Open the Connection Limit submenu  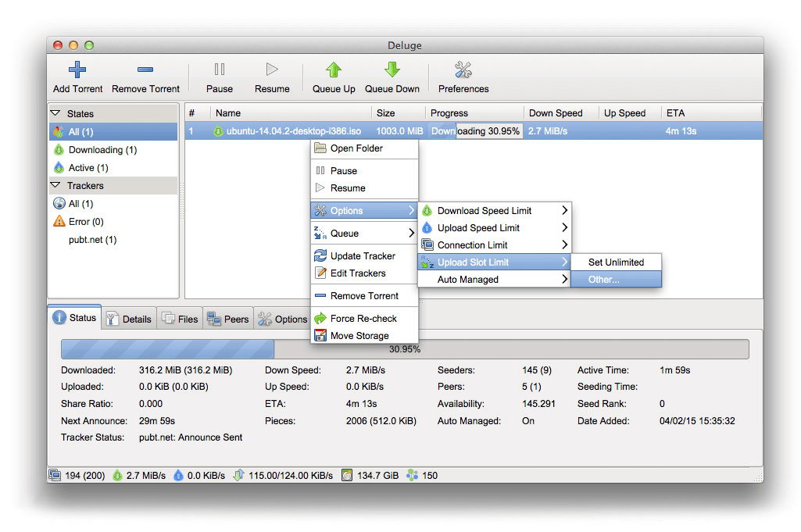494,245
